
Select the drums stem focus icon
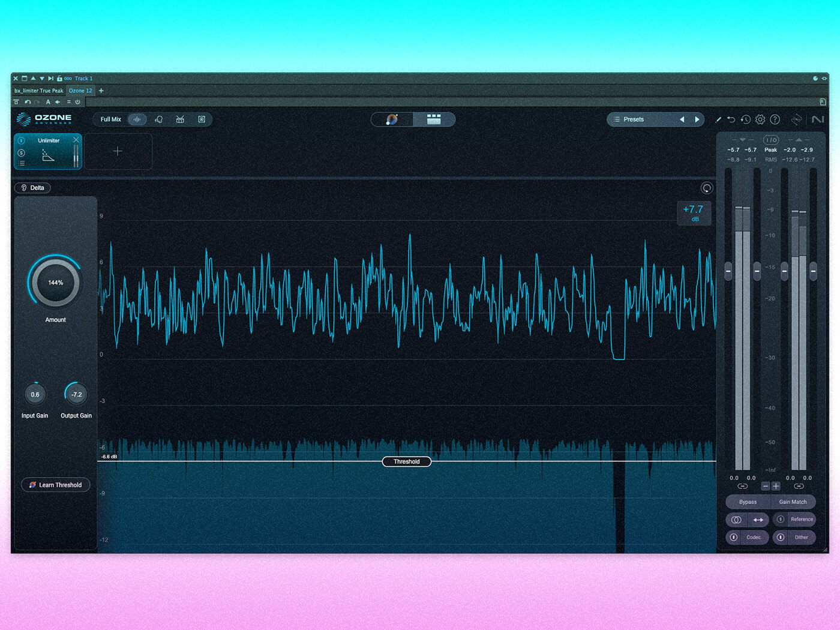(x=180, y=119)
